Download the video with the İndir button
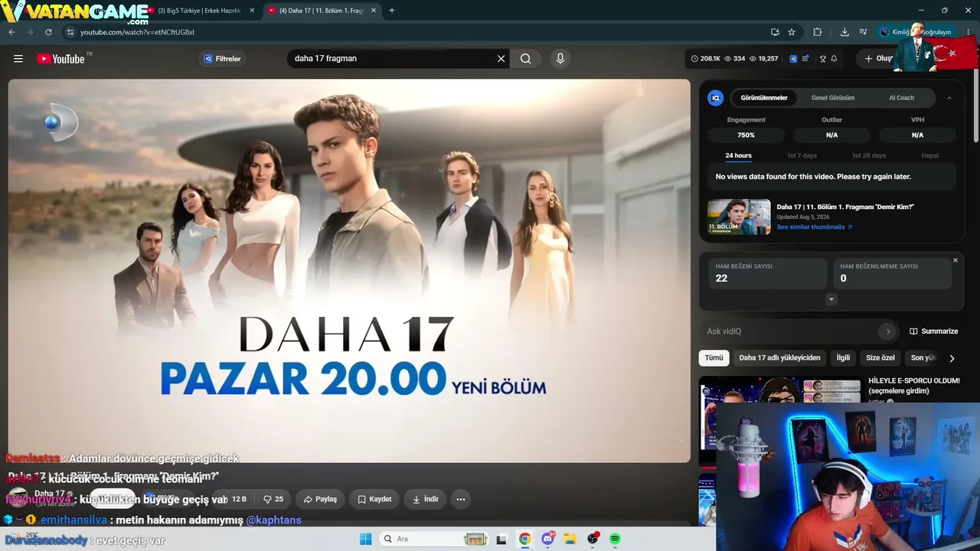Screen dimensions: 980x551 (425, 499)
